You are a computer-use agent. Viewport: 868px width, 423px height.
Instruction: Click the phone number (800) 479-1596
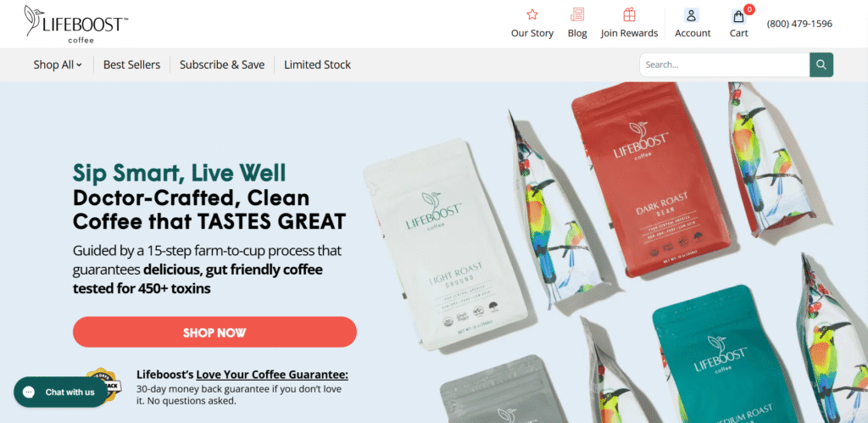click(x=799, y=24)
